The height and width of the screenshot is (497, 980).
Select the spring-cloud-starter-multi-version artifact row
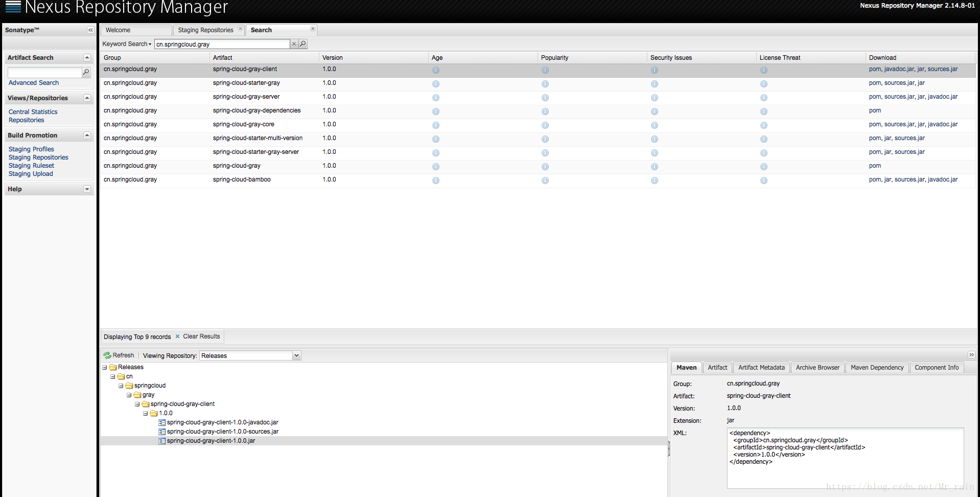tap(538, 139)
